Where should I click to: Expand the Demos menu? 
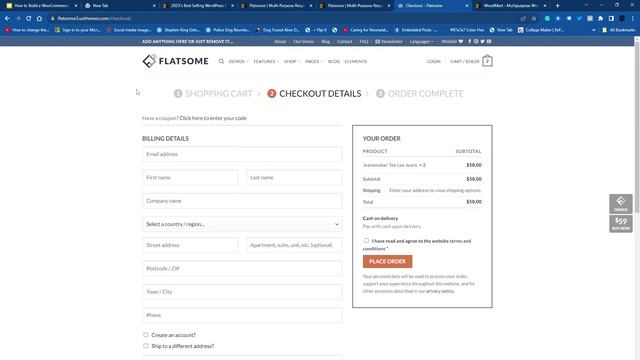point(238,61)
